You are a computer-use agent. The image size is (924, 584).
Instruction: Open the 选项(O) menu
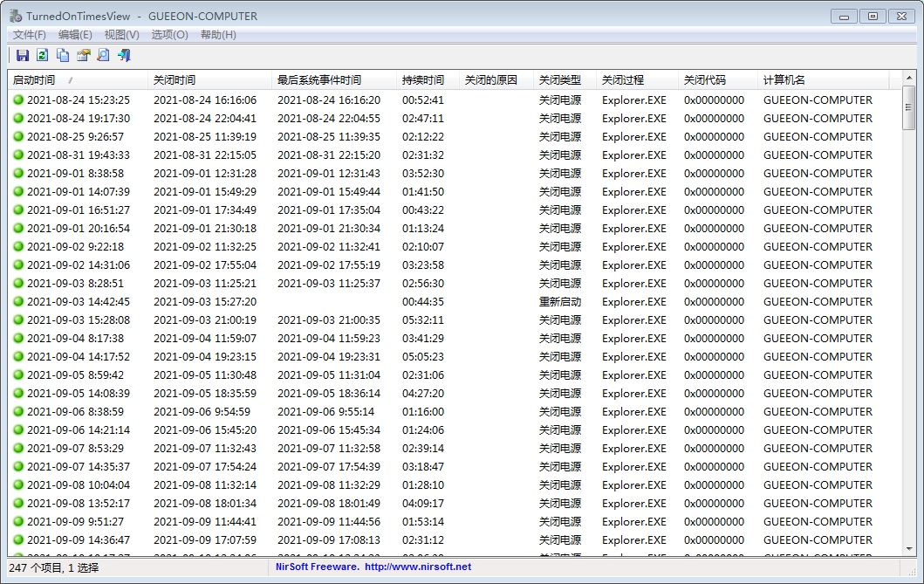(x=169, y=35)
